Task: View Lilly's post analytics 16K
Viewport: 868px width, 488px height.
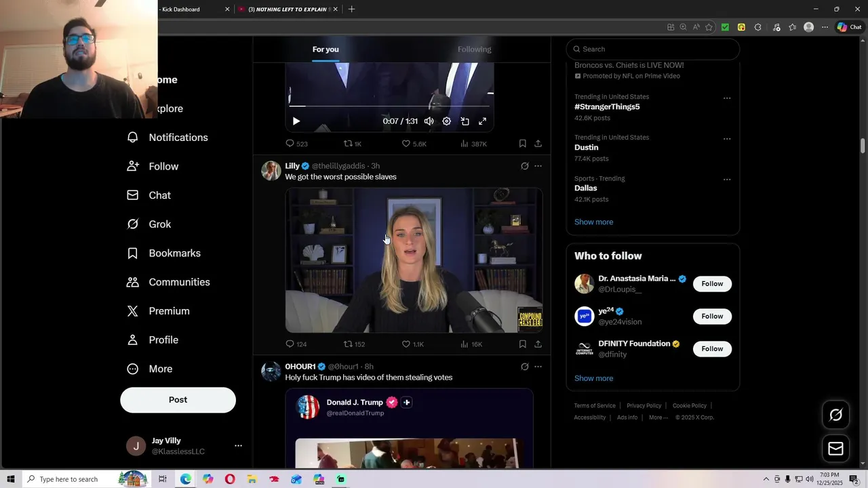Action: point(471,344)
